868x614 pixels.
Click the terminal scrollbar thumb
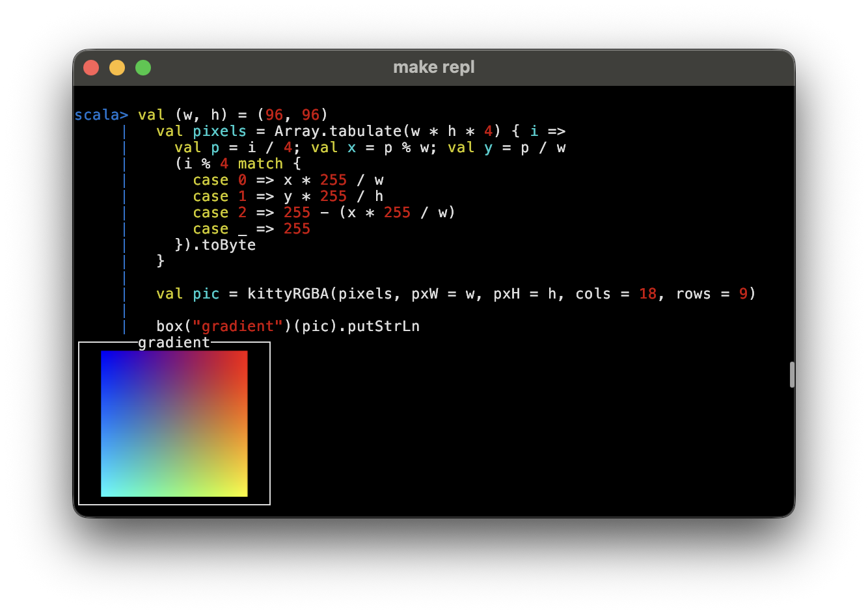pos(792,375)
